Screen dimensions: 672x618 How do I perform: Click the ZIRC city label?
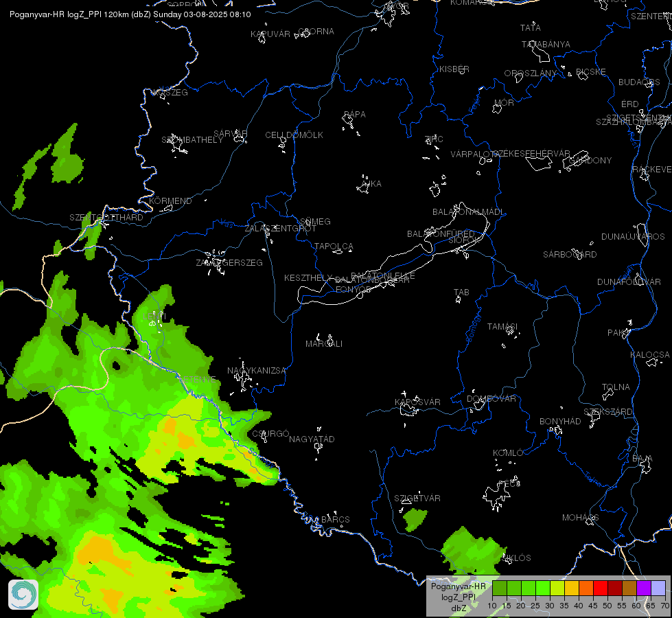click(433, 139)
